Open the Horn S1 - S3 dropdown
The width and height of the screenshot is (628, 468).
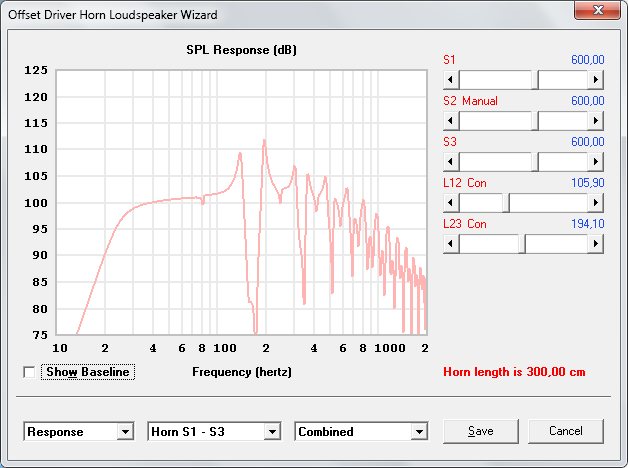[272, 432]
